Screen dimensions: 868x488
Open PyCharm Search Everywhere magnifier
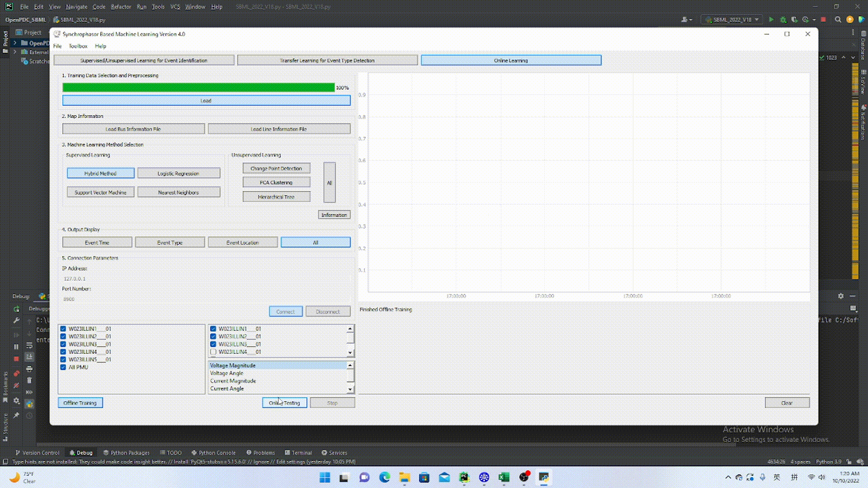click(838, 19)
